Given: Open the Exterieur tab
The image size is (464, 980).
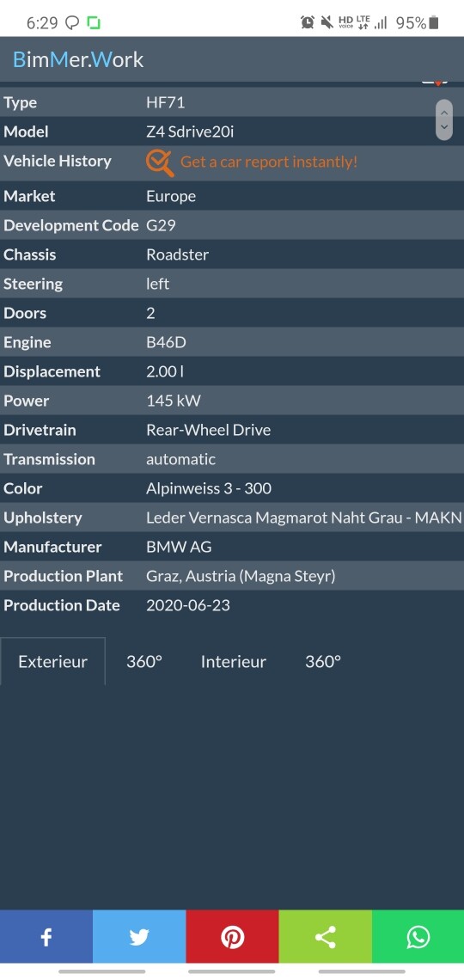Looking at the screenshot, I should click(x=53, y=661).
